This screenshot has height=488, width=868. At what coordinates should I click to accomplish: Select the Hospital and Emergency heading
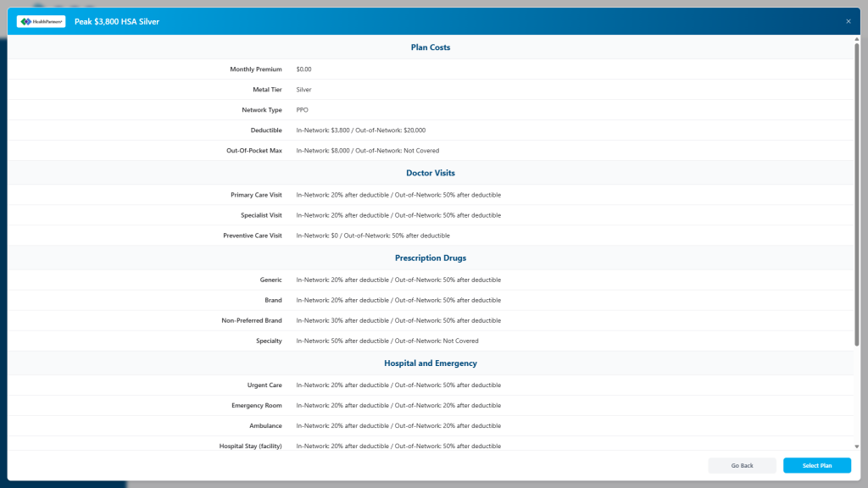(x=431, y=363)
